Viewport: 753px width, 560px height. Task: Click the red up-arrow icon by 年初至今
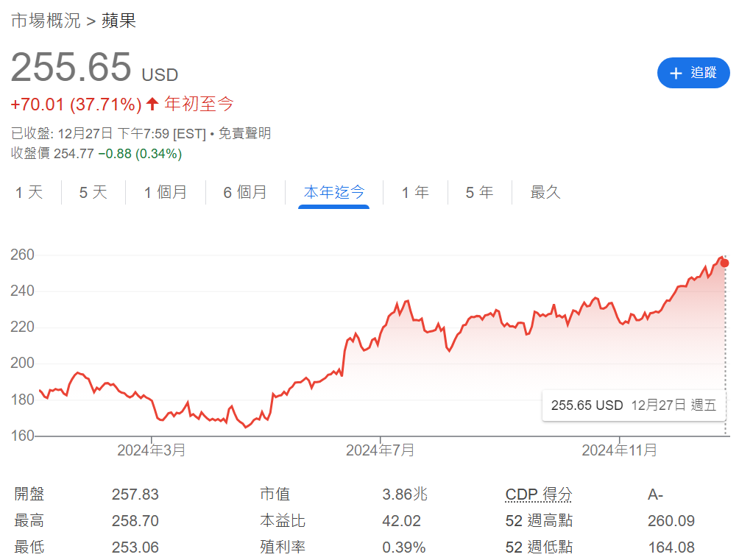[x=152, y=103]
